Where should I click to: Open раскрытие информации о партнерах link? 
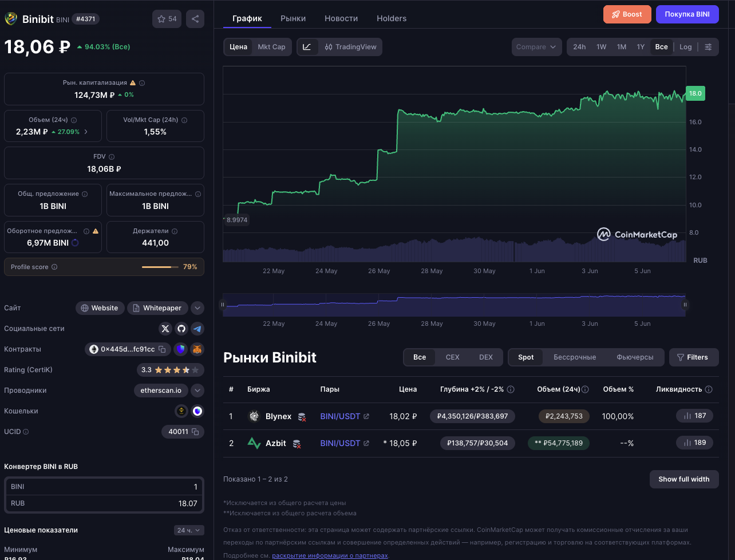tap(330, 555)
